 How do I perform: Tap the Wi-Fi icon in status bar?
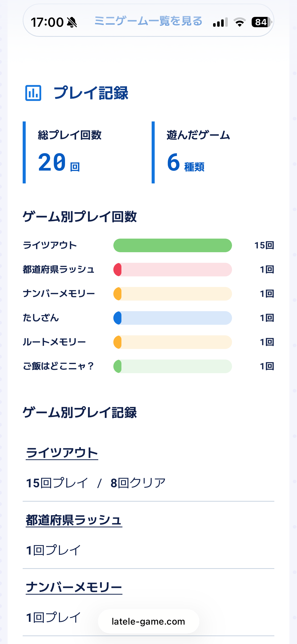point(240,22)
